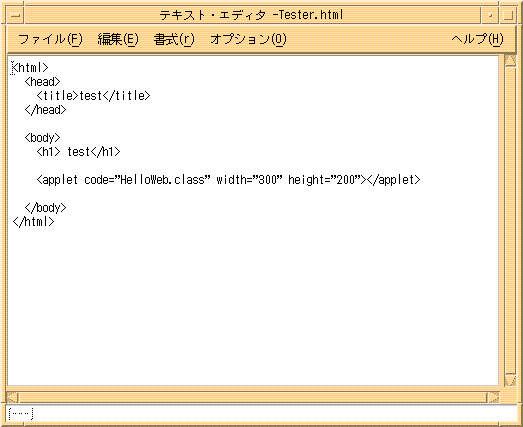Open the 編集(E) menu
Screen dimensions: 523x427
tap(118, 39)
